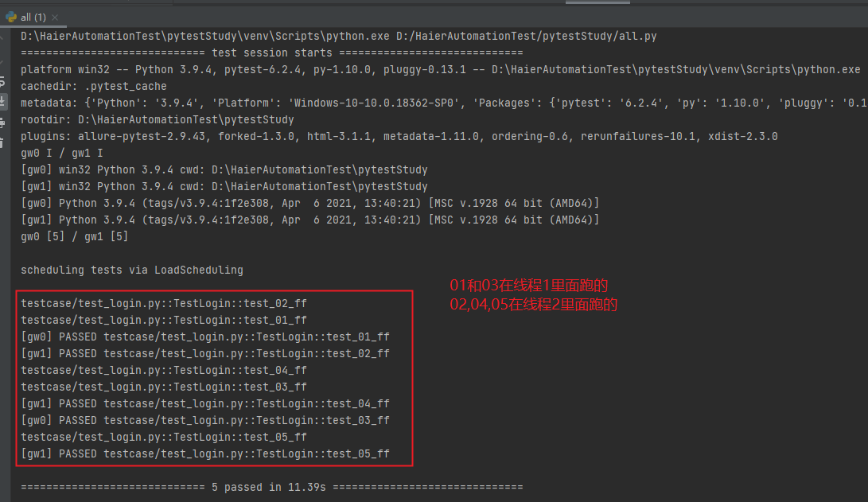The width and height of the screenshot is (868, 502).
Task: Close the 'all (1)' run tab
Action: 55,18
